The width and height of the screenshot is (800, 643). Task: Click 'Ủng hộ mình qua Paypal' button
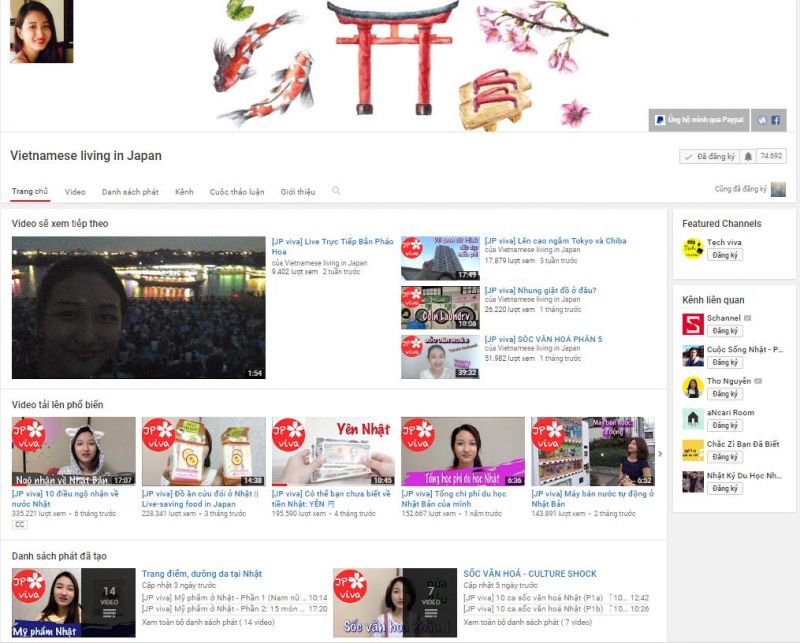tap(699, 120)
